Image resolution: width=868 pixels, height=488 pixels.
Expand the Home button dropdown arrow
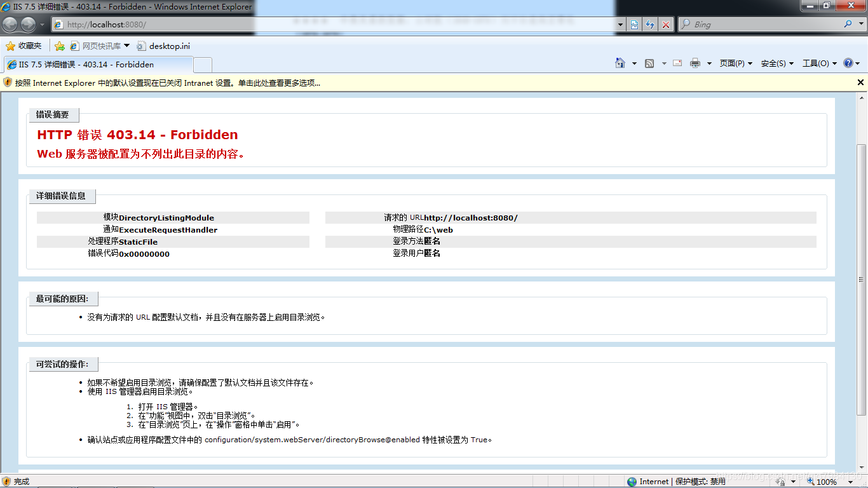(634, 64)
